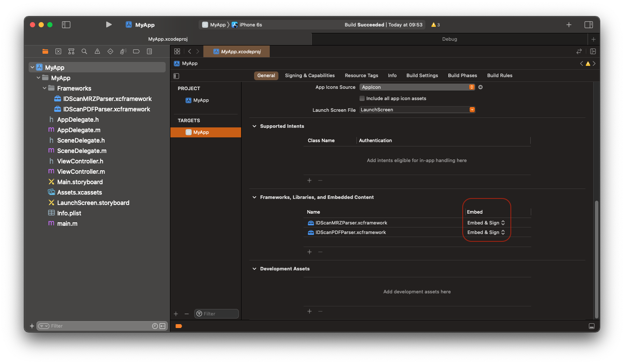Collapse the Supported Intents section
This screenshot has height=364, width=624.
point(255,126)
